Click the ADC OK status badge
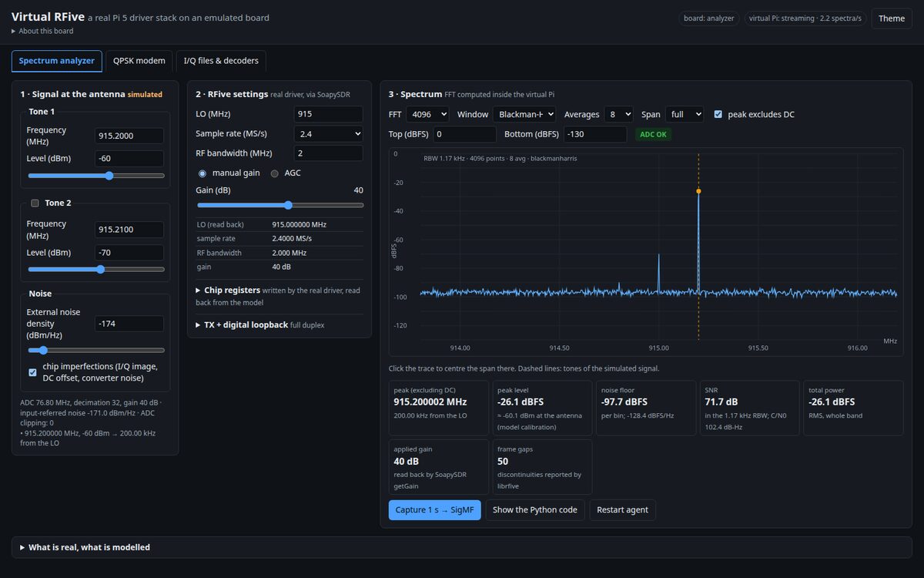Screen dimensions: 924x578 pyautogui.click(x=653, y=134)
